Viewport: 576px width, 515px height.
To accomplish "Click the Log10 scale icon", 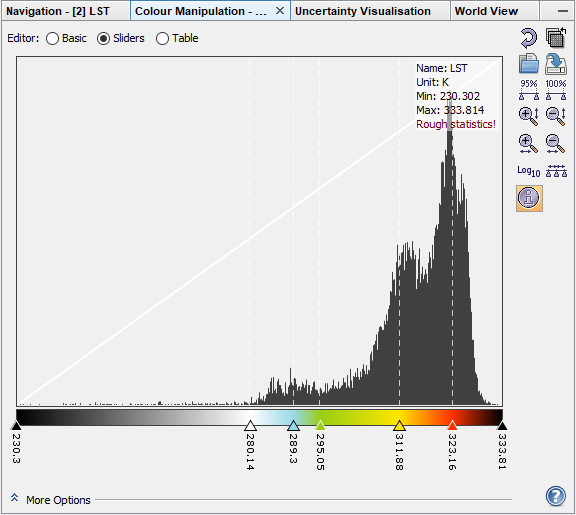I will click(529, 171).
